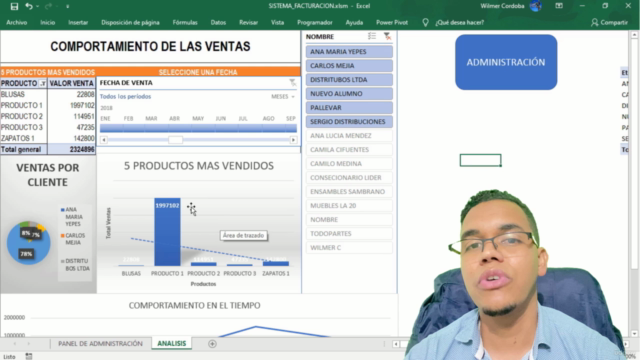The image size is (640, 360).
Task: Select the blue timeline period bar
Action: (198, 128)
